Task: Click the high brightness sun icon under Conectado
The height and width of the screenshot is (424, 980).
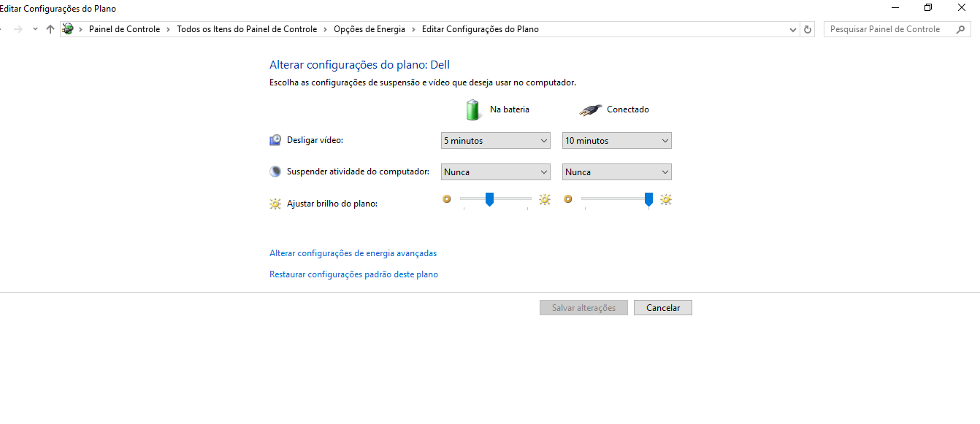Action: point(665,199)
